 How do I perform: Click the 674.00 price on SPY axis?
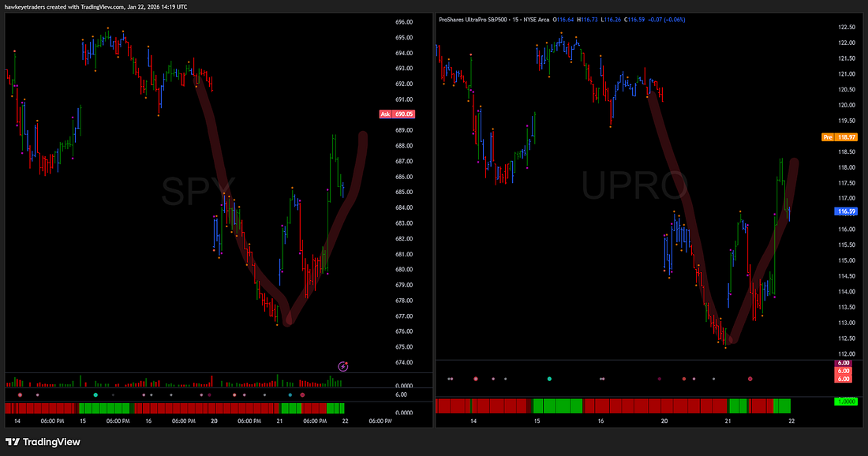[404, 362]
